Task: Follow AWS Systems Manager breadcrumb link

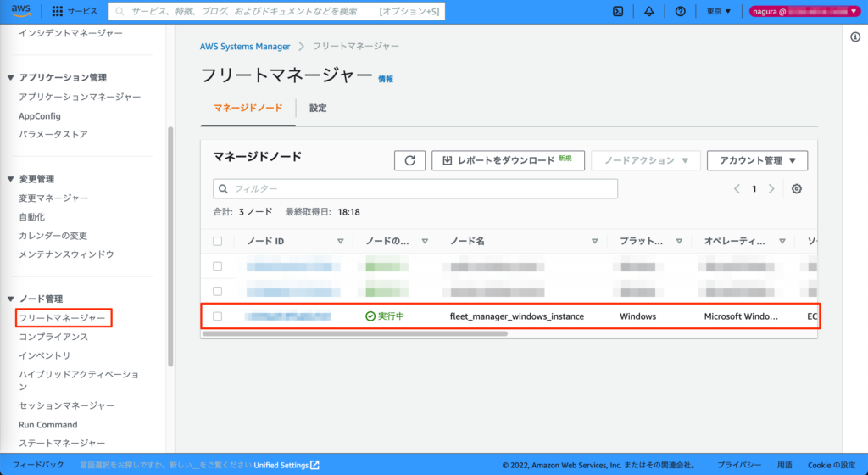Action: click(245, 47)
